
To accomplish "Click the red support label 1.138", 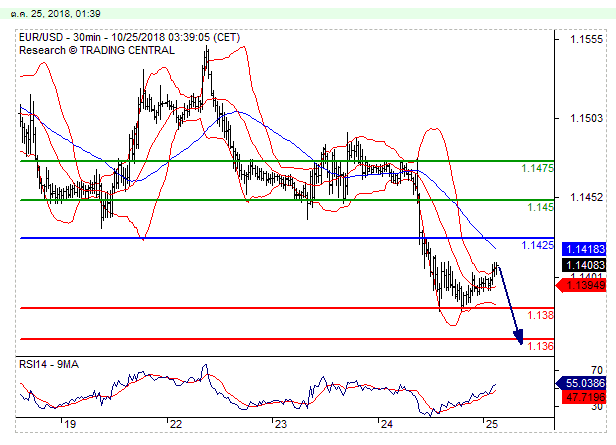I will coord(540,315).
